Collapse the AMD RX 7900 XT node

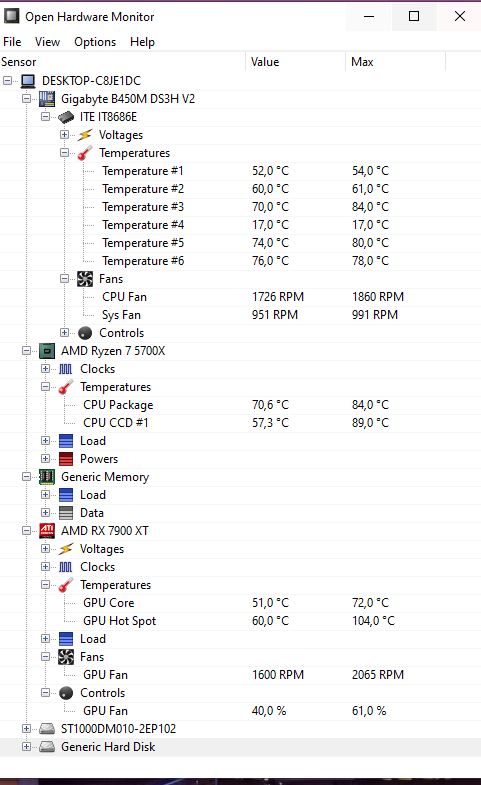27,531
